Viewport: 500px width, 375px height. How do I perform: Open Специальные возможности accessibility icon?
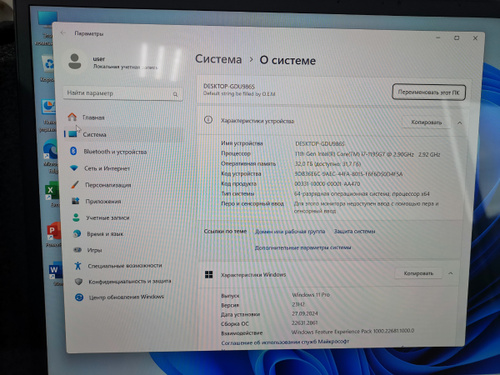78,265
